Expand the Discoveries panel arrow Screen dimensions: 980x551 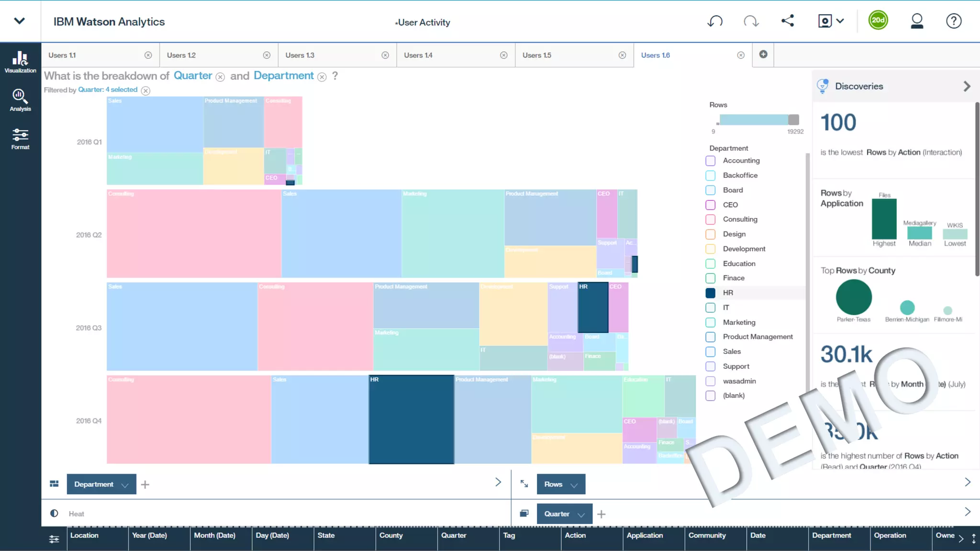point(967,87)
